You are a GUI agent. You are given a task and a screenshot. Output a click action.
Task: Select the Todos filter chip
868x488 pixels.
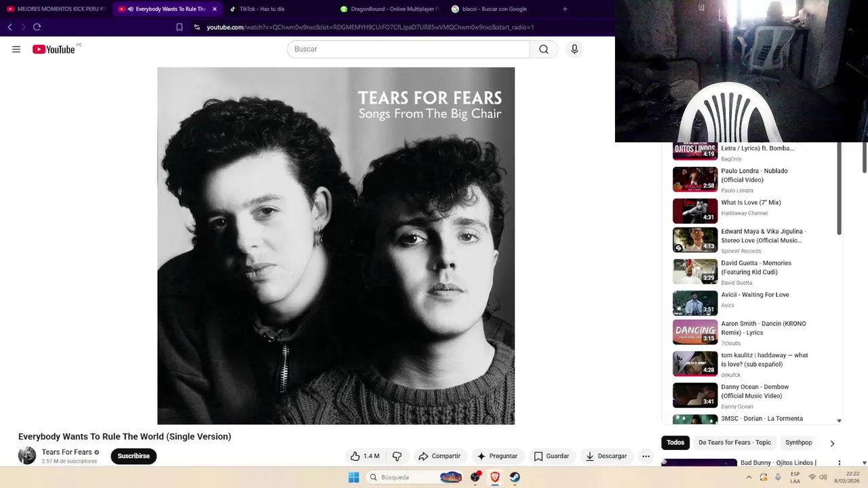[675, 443]
